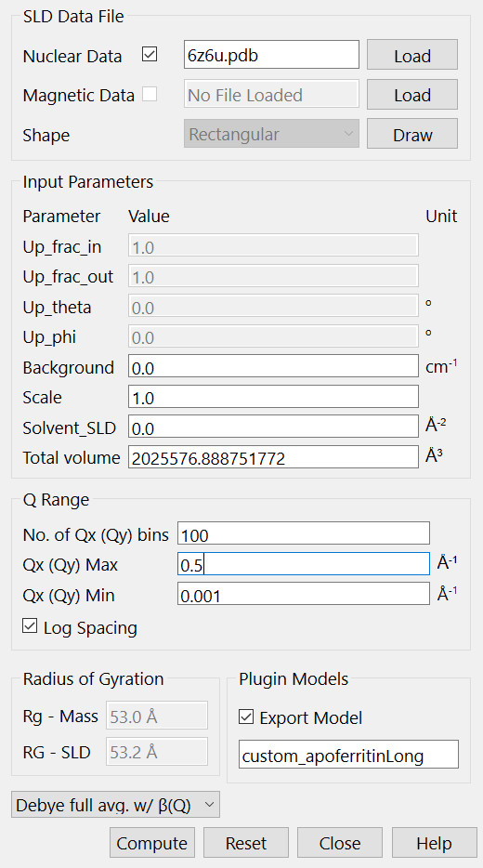This screenshot has width=483, height=868.
Task: Load a magnetic data file
Action: click(x=412, y=94)
